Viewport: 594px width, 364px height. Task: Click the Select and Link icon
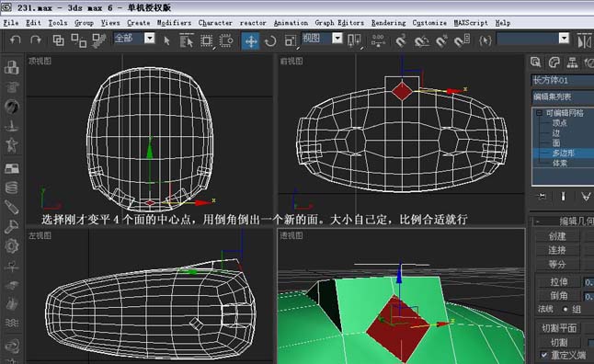pyautogui.click(x=58, y=40)
